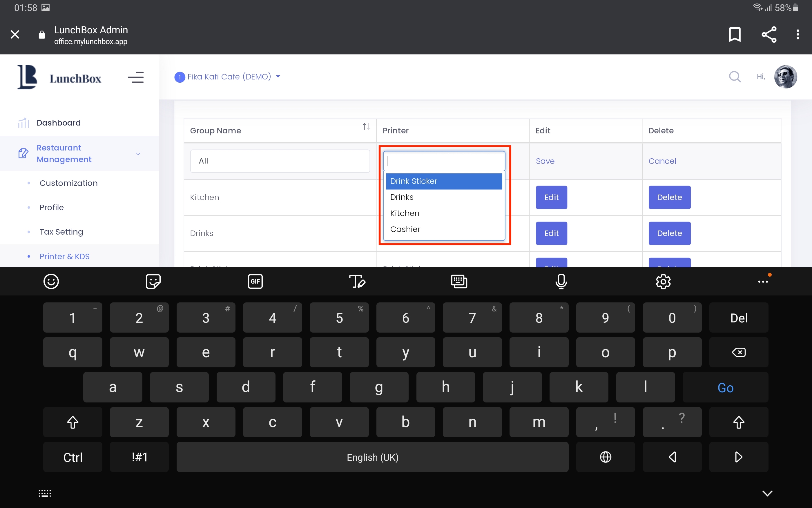812x508 pixels.
Task: Tap the microphone voice input icon
Action: click(x=561, y=282)
